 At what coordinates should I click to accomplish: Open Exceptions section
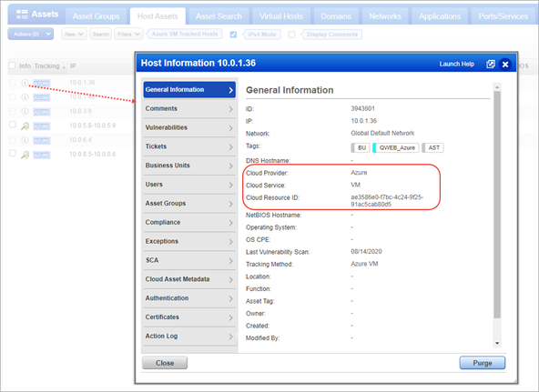tap(189, 241)
